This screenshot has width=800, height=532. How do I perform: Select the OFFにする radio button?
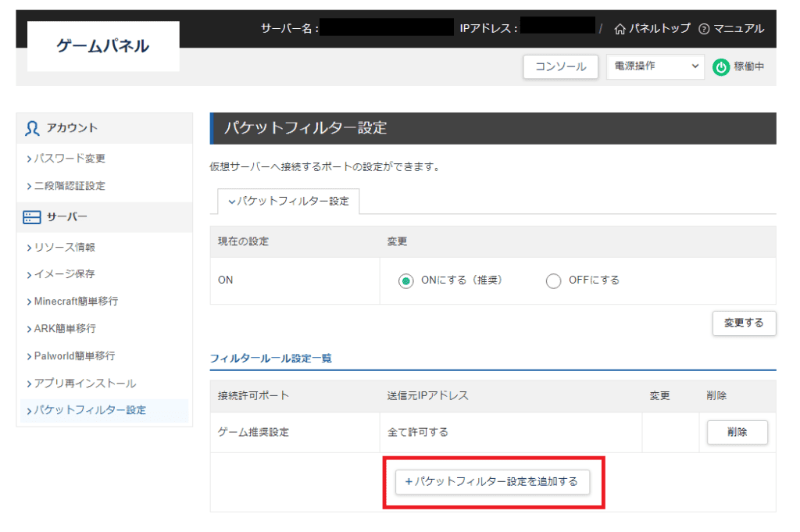click(553, 281)
